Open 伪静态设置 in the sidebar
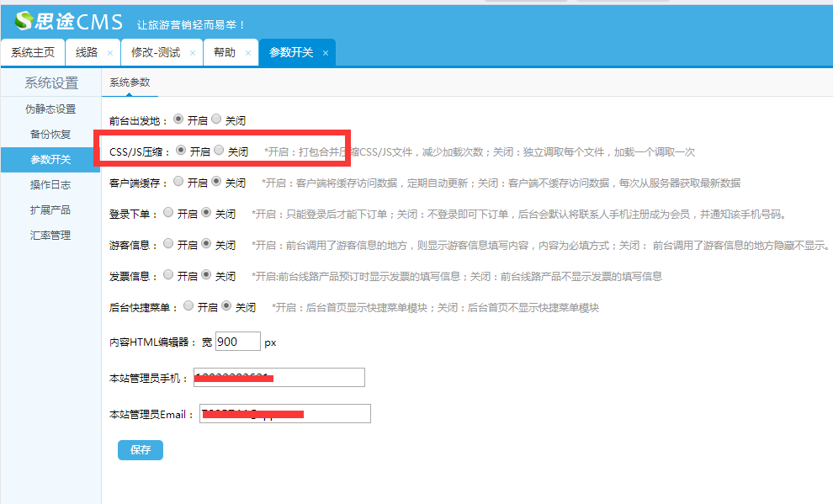Viewport: 833px width, 504px height. [x=50, y=109]
